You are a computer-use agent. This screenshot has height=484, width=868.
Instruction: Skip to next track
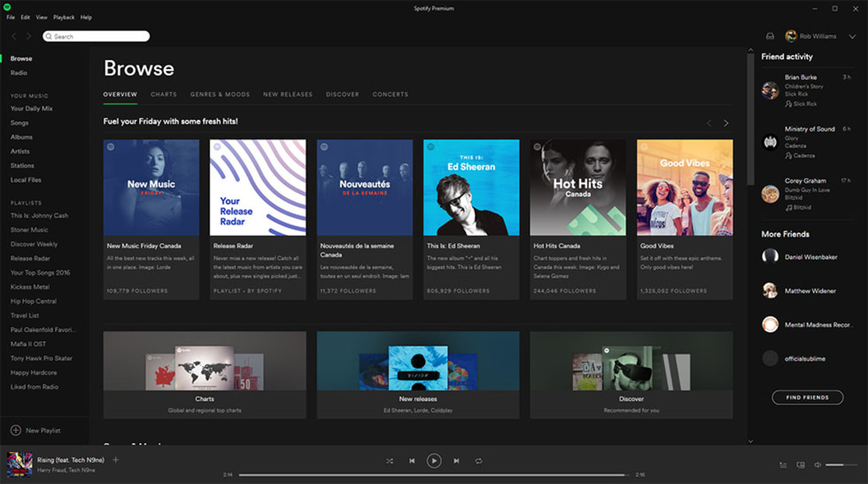click(456, 461)
